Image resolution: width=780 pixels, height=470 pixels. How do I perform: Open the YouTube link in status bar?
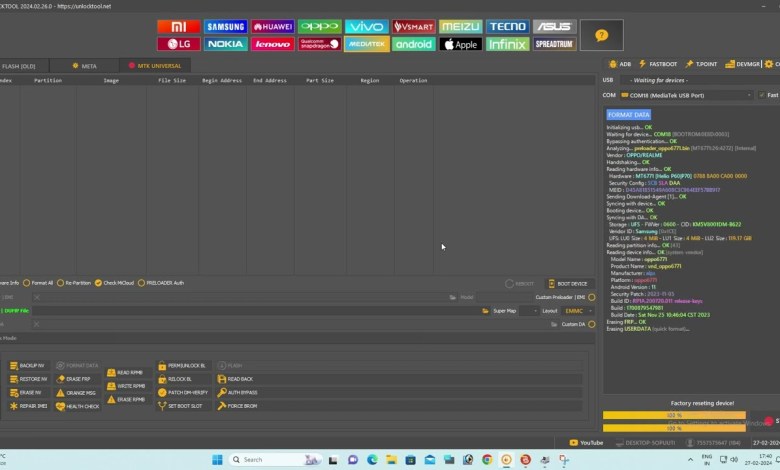click(x=586, y=442)
